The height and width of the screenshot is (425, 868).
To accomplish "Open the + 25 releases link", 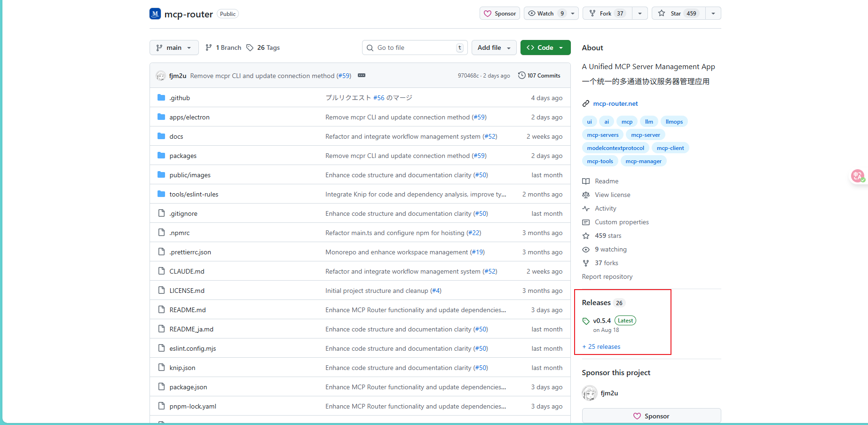I will 601,346.
